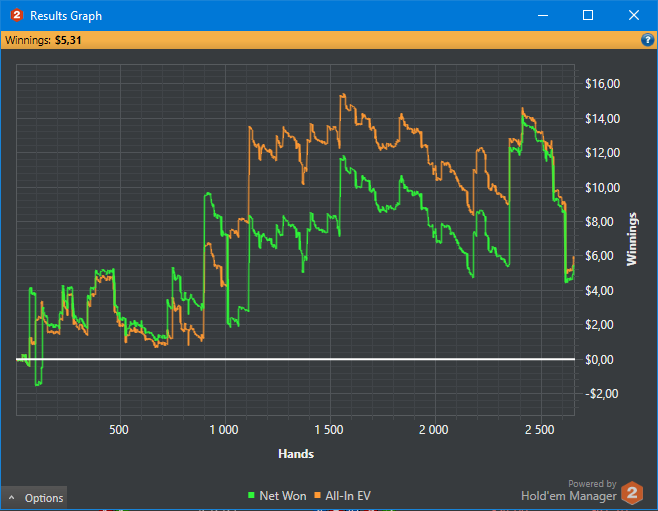Click the Winnings $5,31 value
The width and height of the screenshot is (658, 511).
68,40
